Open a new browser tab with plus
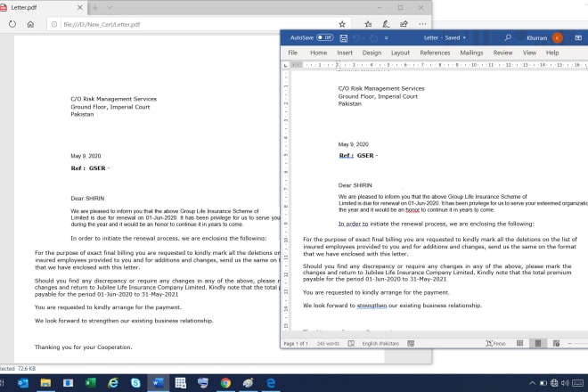The image size is (588, 392). (x=95, y=7)
